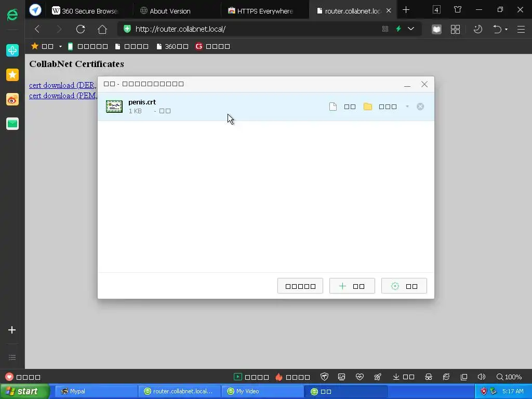Open the green phone bookmark item
Image resolution: width=532 pixels, height=399 pixels.
pyautogui.click(x=88, y=46)
